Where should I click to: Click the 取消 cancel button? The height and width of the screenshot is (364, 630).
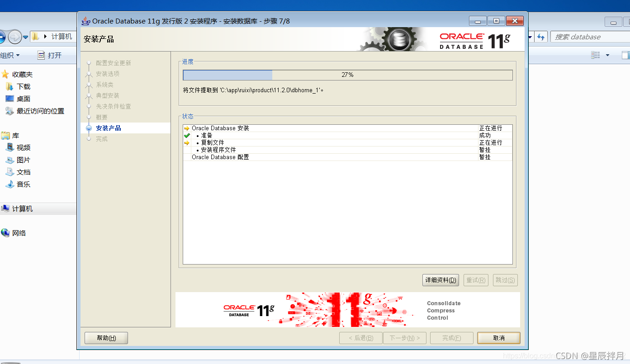click(499, 338)
